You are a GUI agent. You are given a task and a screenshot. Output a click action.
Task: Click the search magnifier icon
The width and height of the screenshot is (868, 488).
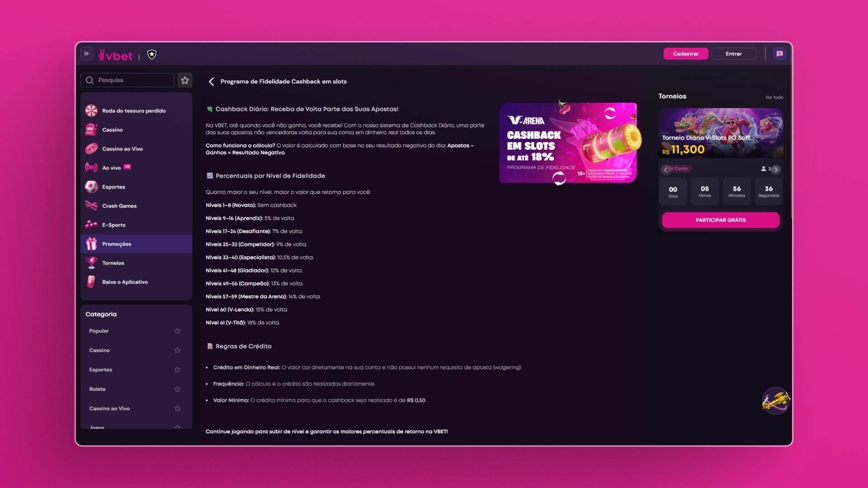click(x=90, y=80)
